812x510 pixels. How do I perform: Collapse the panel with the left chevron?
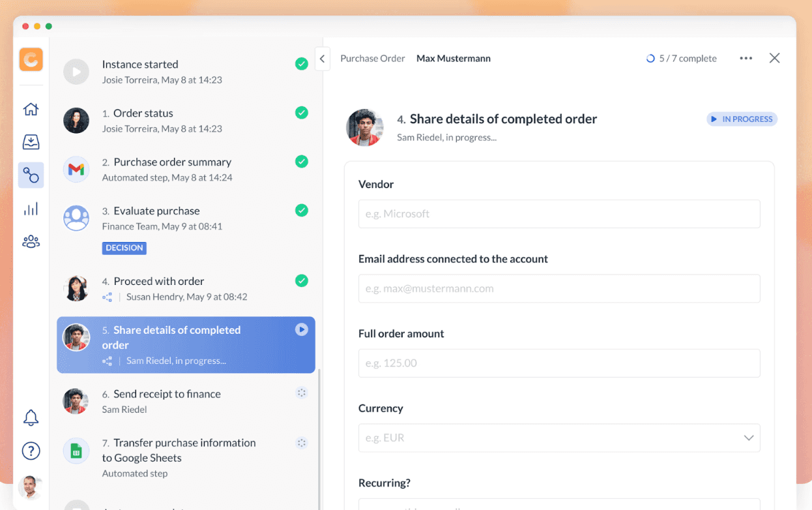[x=322, y=58]
